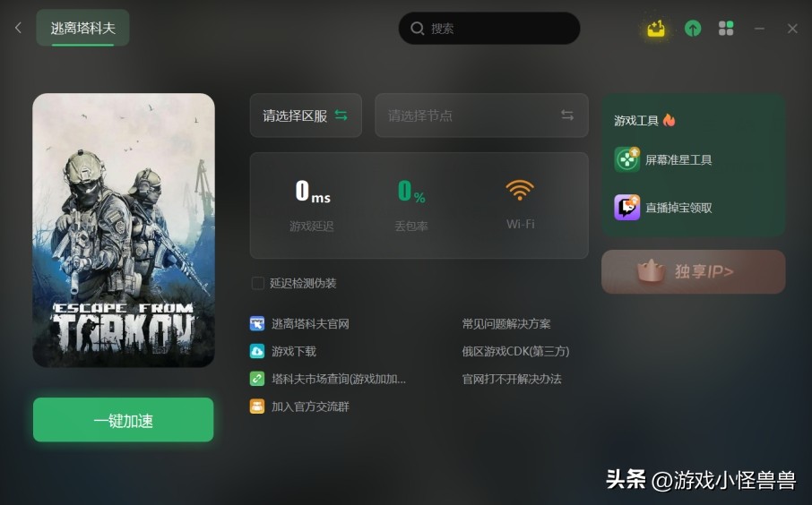Viewport: 812px width, 505px height.
Task: Click the back arrow icon
Action: (19, 28)
